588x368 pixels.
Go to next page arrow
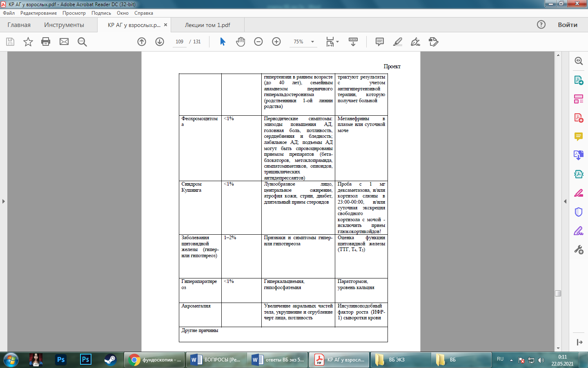[160, 42]
